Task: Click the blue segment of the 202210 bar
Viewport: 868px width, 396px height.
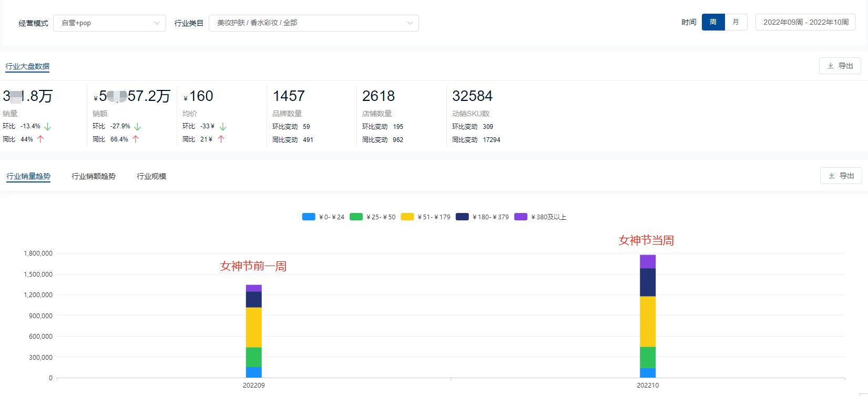Action: point(648,373)
